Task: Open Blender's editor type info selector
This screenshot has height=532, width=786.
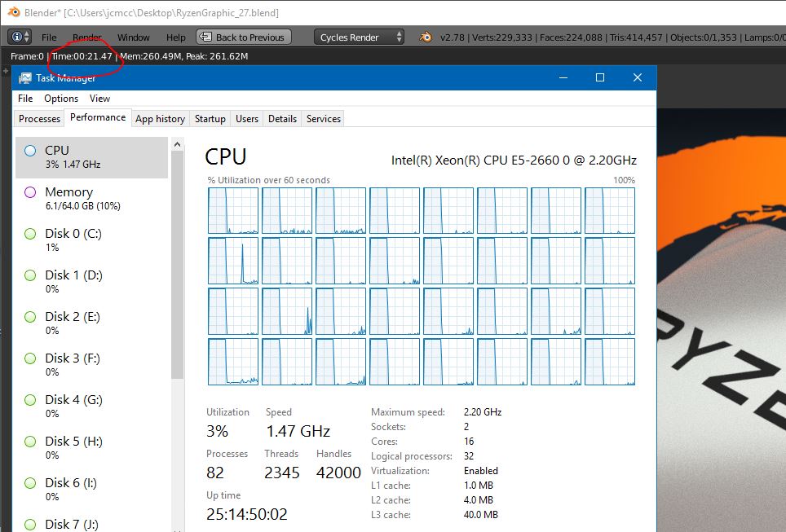Action: (x=20, y=37)
